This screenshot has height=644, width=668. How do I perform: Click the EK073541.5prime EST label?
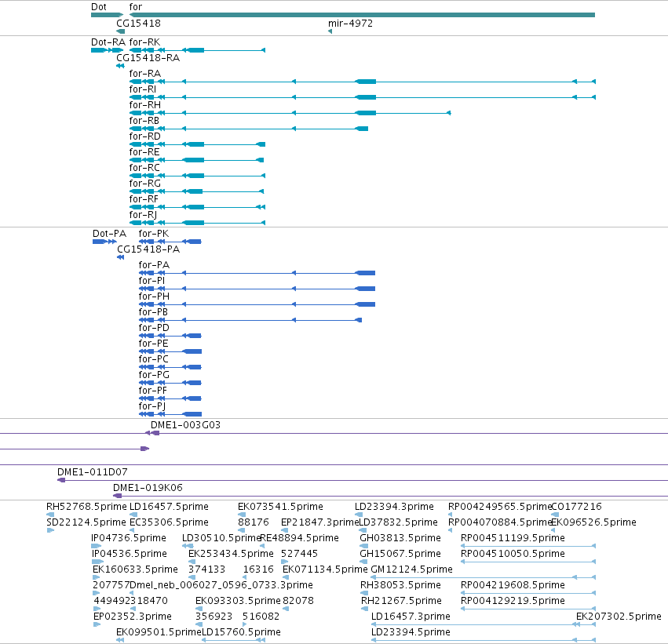click(x=280, y=507)
